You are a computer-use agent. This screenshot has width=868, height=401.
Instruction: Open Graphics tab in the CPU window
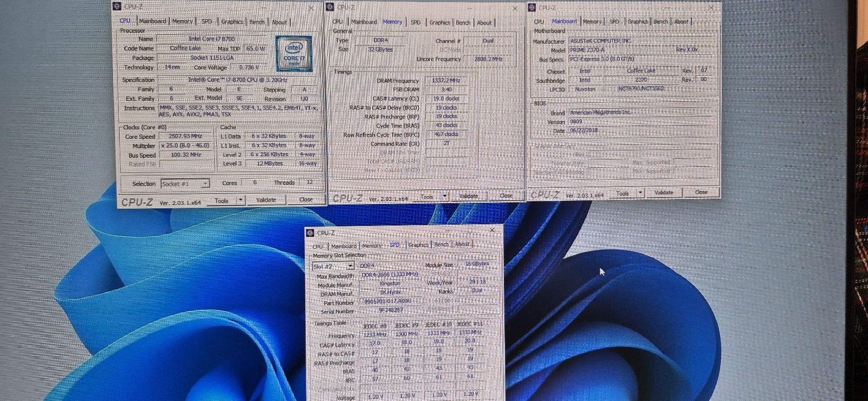(232, 22)
